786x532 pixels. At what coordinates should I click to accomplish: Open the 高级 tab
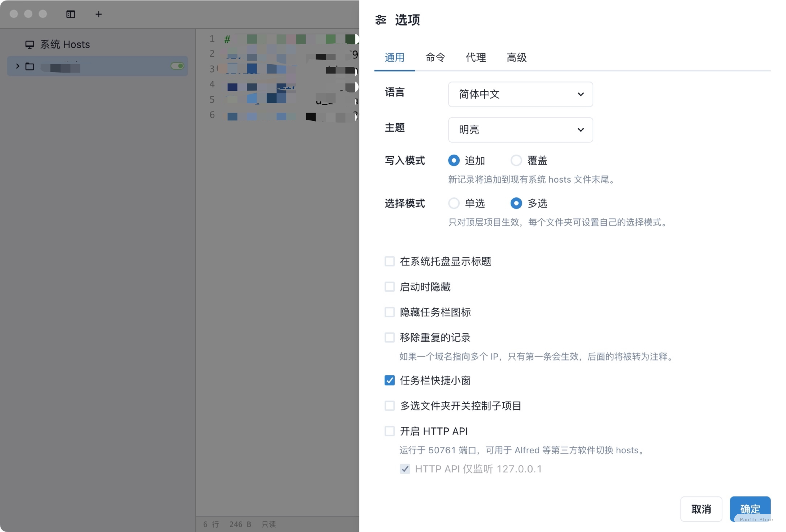coord(516,58)
